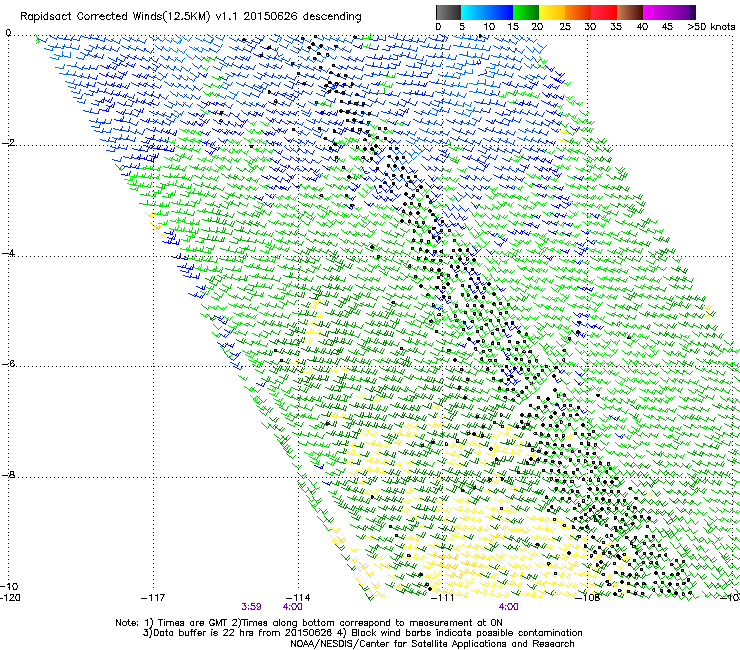The image size is (740, 650).
Task: Click the '>50 knots' legend label
Action: tap(711, 27)
